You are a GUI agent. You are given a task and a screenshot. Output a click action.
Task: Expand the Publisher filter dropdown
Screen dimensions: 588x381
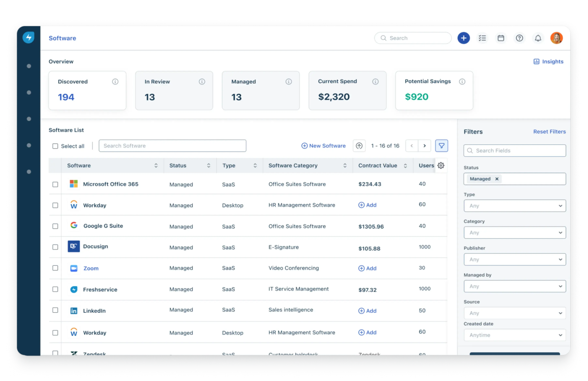pyautogui.click(x=514, y=259)
